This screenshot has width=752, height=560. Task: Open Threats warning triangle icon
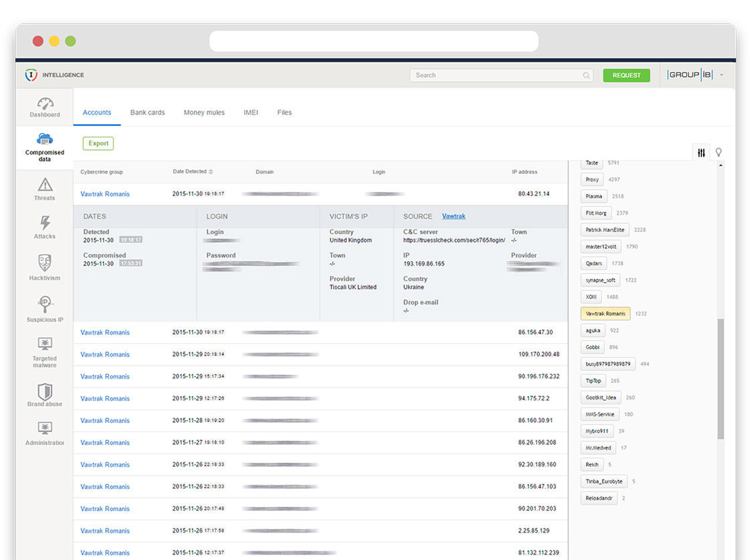(x=45, y=185)
